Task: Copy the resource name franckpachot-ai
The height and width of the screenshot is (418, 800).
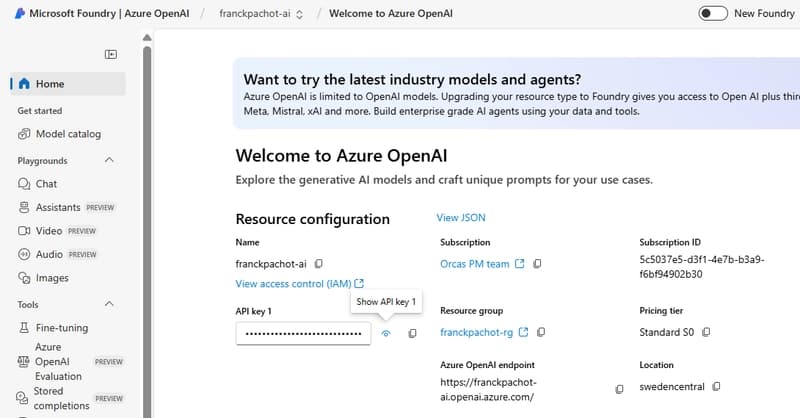Action: point(319,264)
